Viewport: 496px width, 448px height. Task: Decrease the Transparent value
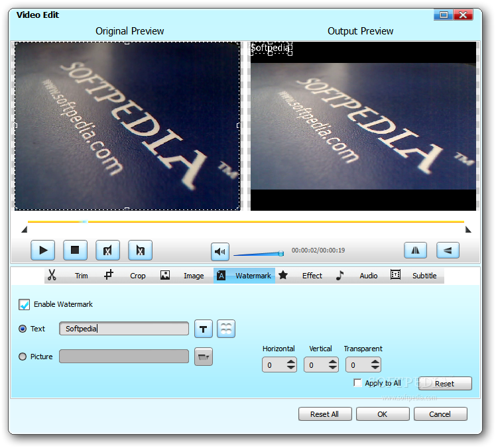(375, 368)
